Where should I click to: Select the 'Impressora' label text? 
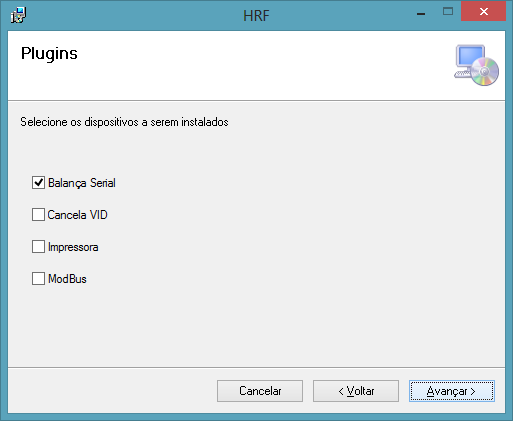[x=73, y=247]
